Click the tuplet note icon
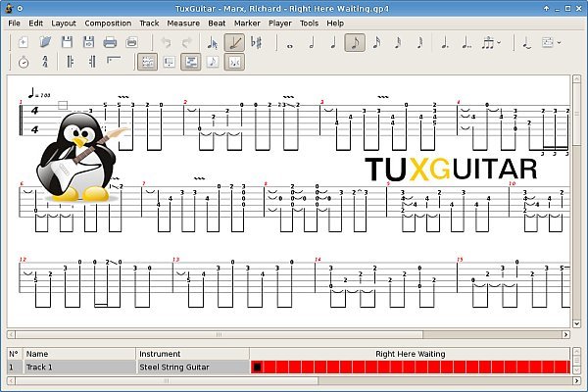Screen dimensions: 588x392 point(487,42)
